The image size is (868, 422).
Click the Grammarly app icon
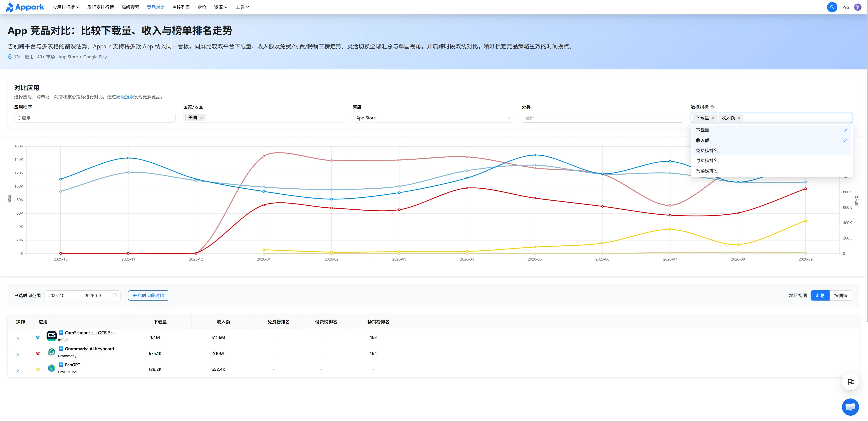point(52,352)
